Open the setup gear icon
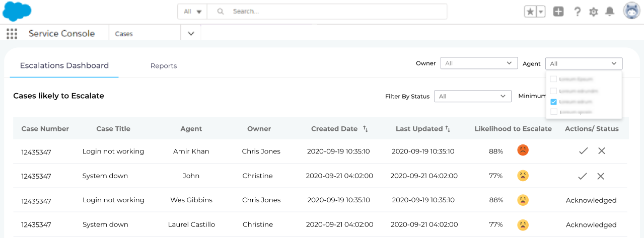644x238 pixels. (593, 12)
